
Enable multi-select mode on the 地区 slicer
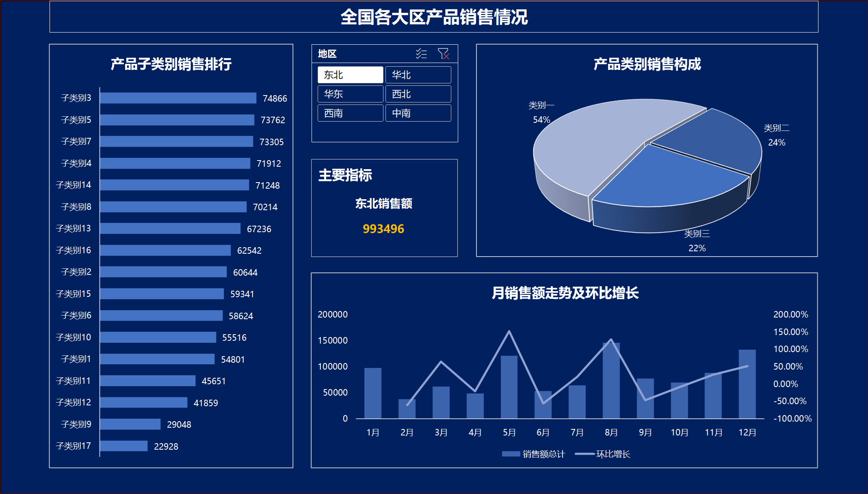tap(421, 53)
